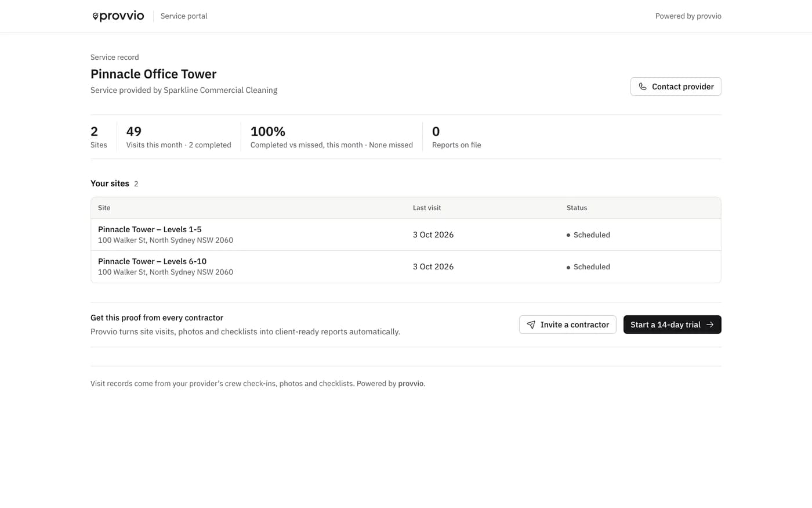Click 'Service provided by Sparkline Commercial Cleaning'
The image size is (812, 508).
click(x=184, y=90)
